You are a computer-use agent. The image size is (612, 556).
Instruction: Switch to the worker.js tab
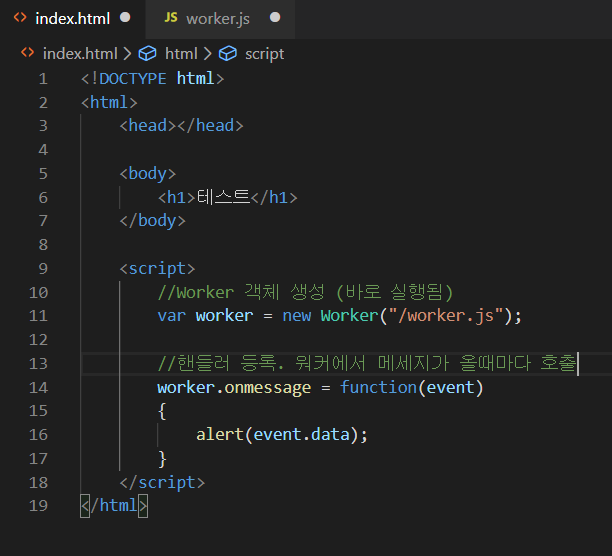point(217,18)
